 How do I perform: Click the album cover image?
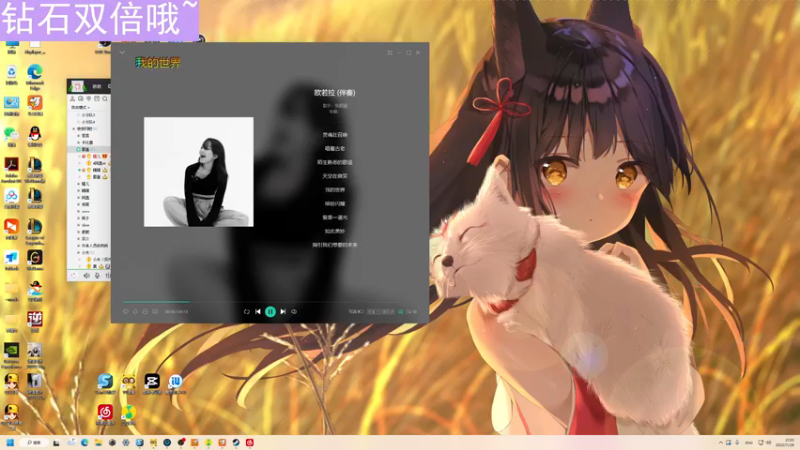tap(198, 172)
